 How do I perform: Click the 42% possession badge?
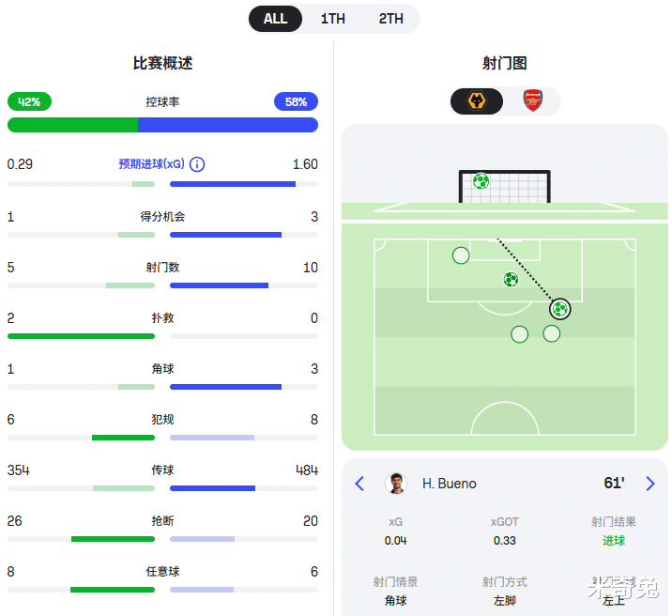(29, 101)
